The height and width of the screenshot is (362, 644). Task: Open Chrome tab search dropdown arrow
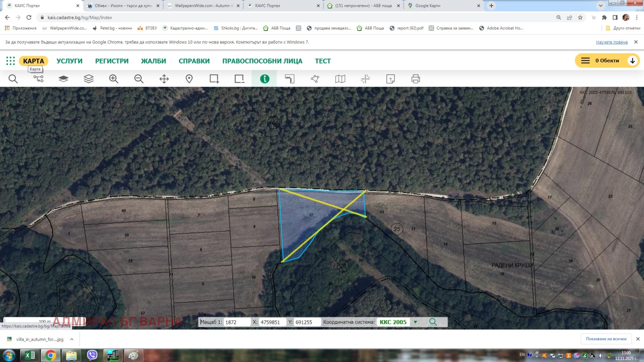(x=601, y=6)
